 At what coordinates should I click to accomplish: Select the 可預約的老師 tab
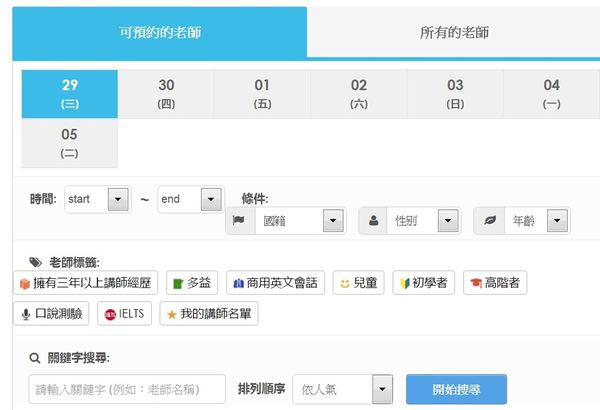160,32
